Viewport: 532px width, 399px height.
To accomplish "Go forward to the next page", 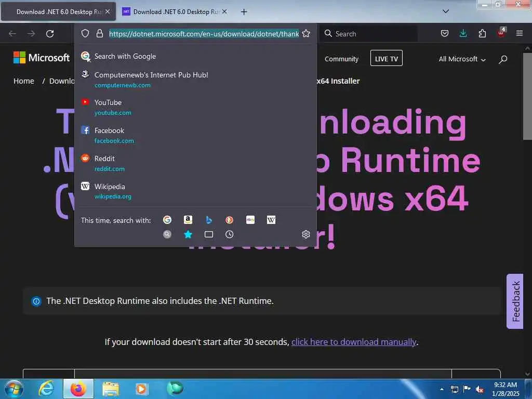I will [31, 34].
